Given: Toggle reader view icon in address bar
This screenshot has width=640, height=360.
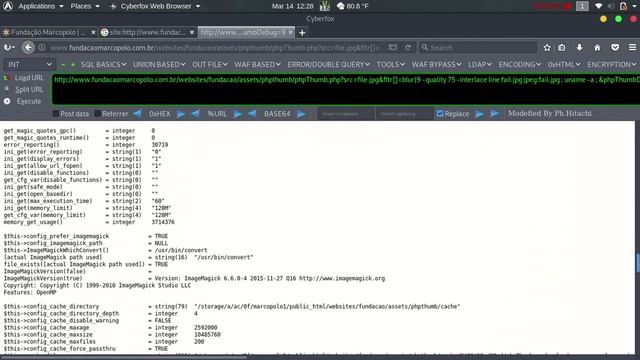Looking at the screenshot, I should click(x=393, y=47).
